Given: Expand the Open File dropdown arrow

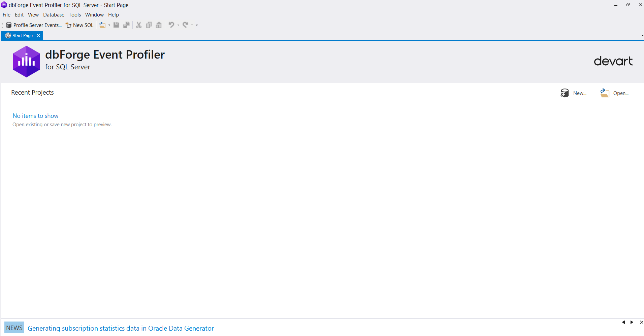Looking at the screenshot, I should pyautogui.click(x=109, y=25).
